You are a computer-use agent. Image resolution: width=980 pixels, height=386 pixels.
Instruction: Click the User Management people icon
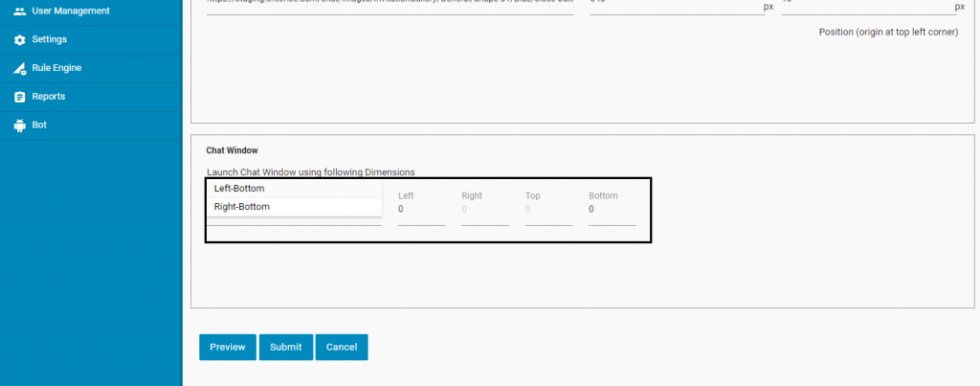(x=19, y=11)
